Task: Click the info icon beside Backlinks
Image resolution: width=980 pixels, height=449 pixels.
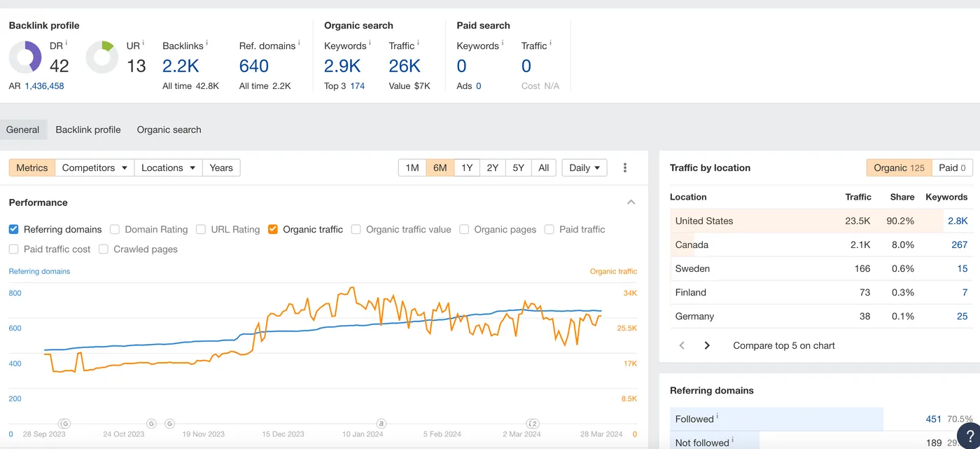Action: (x=207, y=43)
